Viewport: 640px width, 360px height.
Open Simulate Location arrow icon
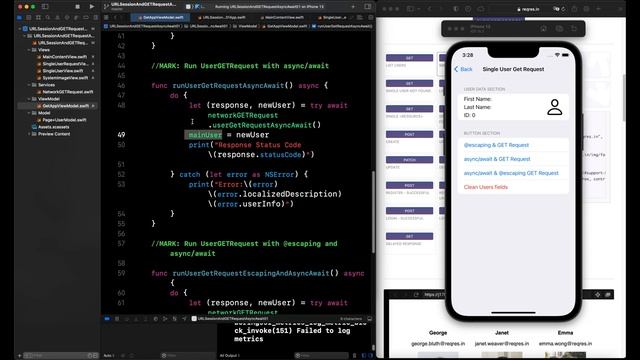[184, 318]
